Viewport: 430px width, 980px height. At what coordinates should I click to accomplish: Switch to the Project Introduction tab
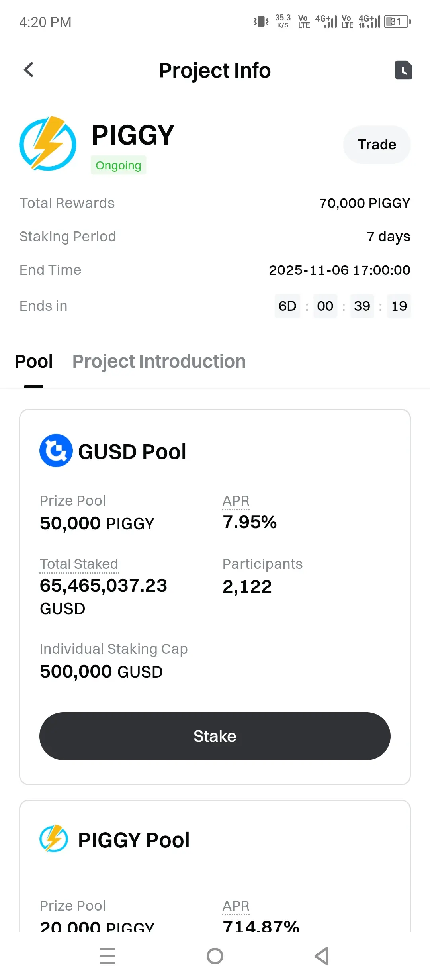(x=159, y=361)
